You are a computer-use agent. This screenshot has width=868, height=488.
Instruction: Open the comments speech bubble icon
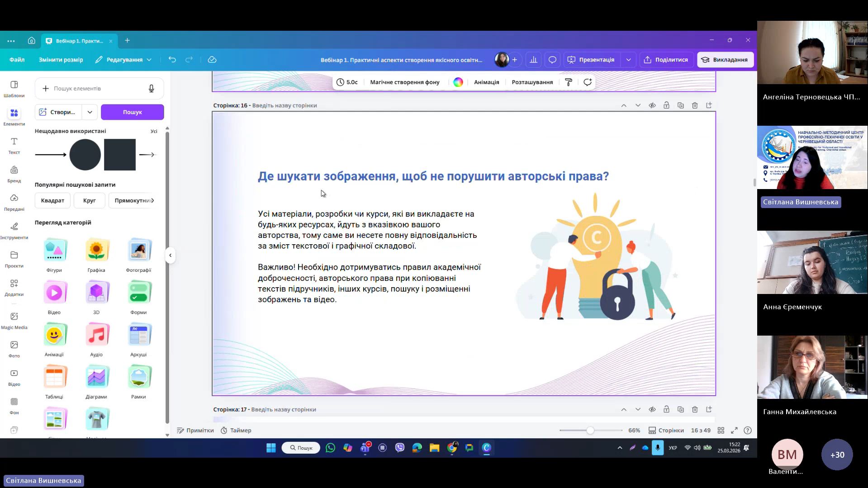(552, 60)
